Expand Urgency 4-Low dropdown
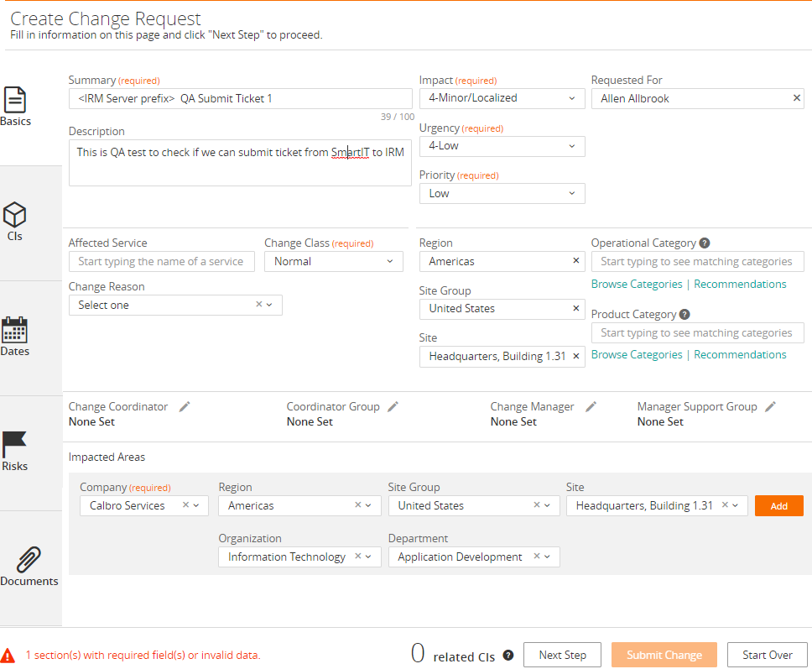This screenshot has width=812, height=669. coord(502,146)
